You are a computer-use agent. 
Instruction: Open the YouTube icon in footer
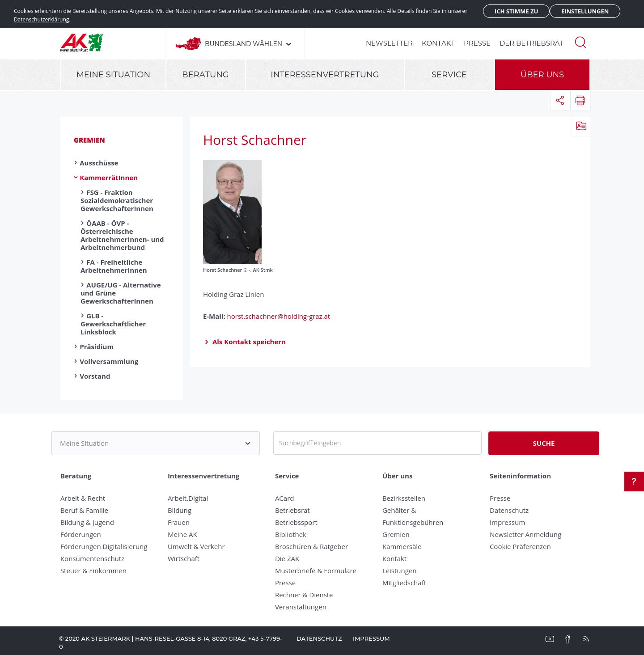pyautogui.click(x=550, y=639)
